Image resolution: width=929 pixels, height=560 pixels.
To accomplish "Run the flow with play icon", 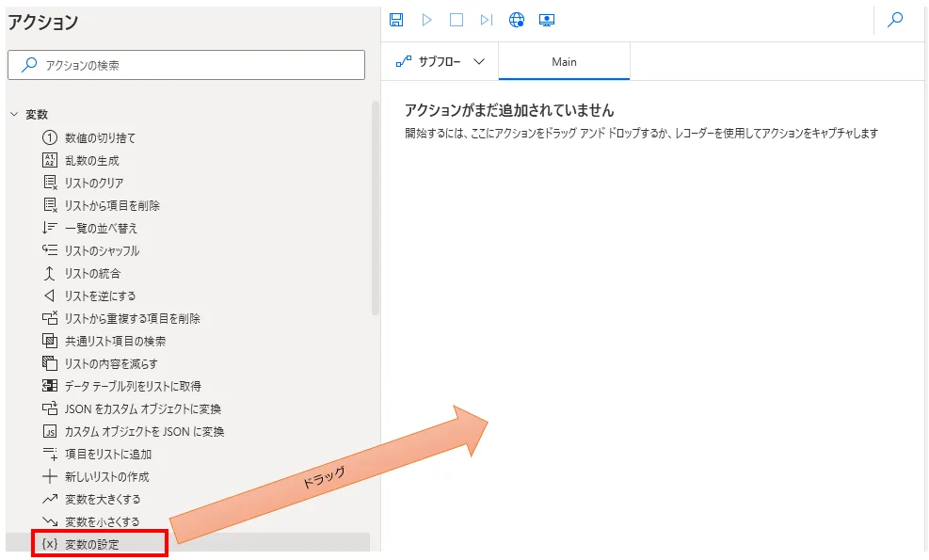I will [426, 20].
